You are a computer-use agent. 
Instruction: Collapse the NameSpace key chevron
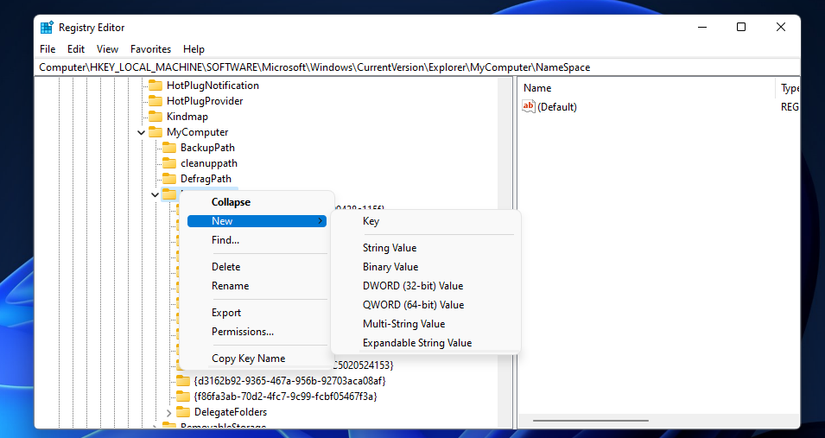coord(155,195)
